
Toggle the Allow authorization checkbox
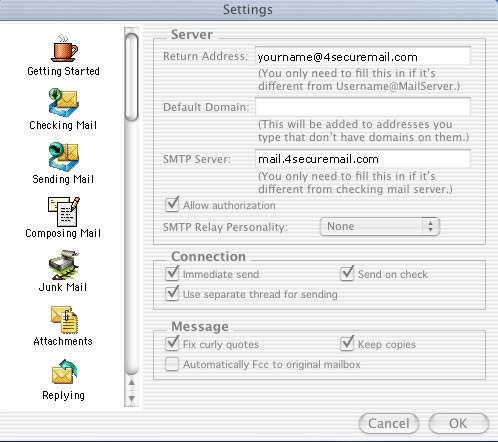click(x=172, y=205)
